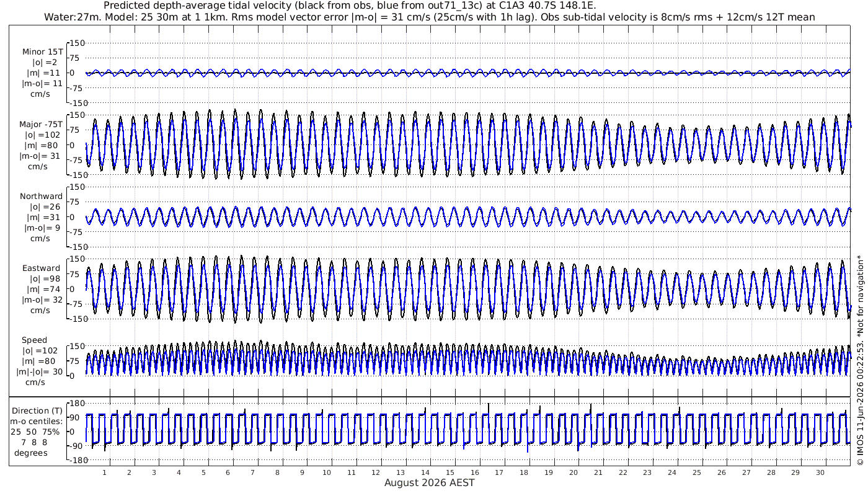Click the 'm-o centiles:' label
The image size is (868, 496).
click(x=37, y=421)
